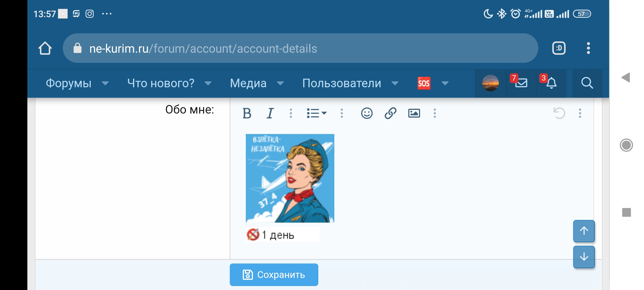Image resolution: width=644 pixels, height=290 pixels.
Task: Open the Медиа menu item
Action: pyautogui.click(x=248, y=83)
